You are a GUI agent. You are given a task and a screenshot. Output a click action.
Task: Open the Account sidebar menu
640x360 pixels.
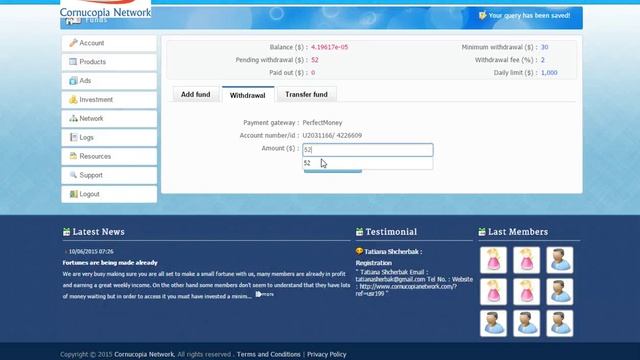(109, 43)
